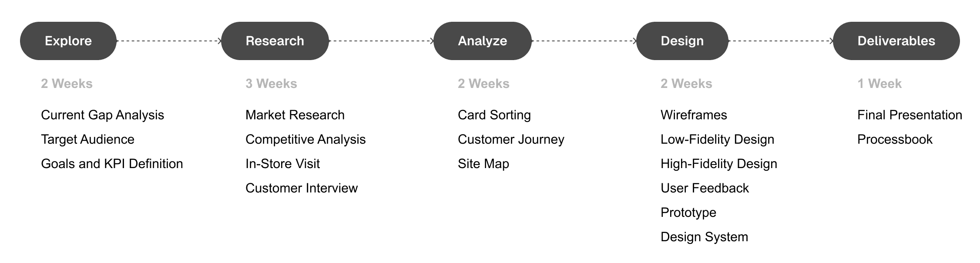Click the Customer Journey item

tap(511, 139)
